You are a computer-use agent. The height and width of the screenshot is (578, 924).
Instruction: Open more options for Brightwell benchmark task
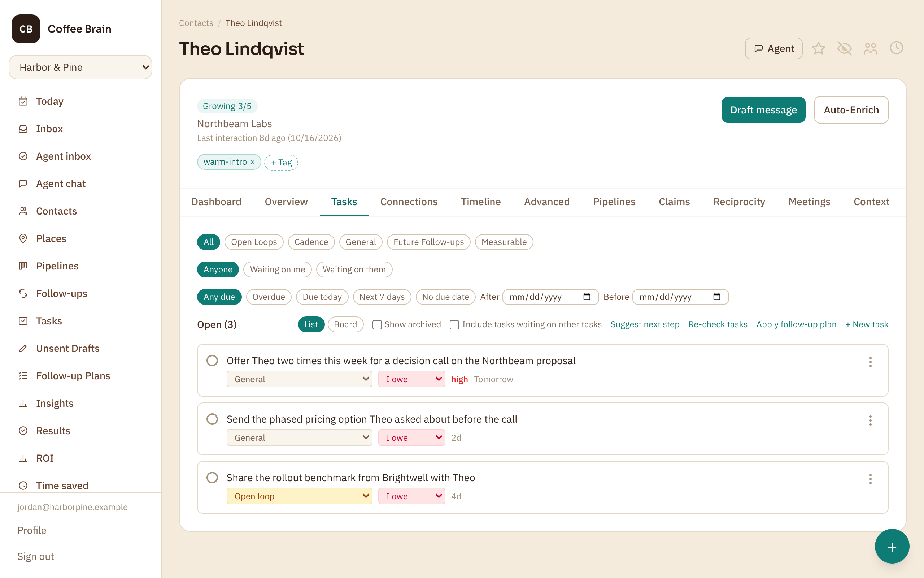click(x=870, y=479)
